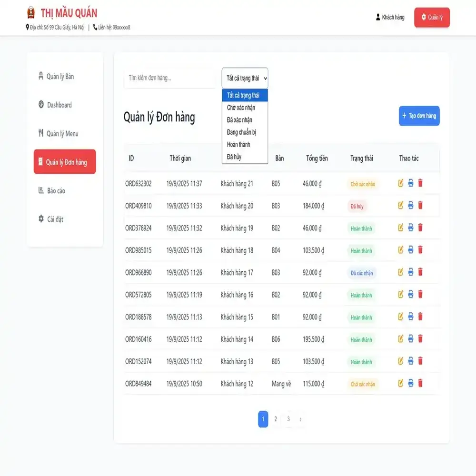Open Quản lý Bàn in sidebar
This screenshot has width=476, height=476.
coord(60,77)
